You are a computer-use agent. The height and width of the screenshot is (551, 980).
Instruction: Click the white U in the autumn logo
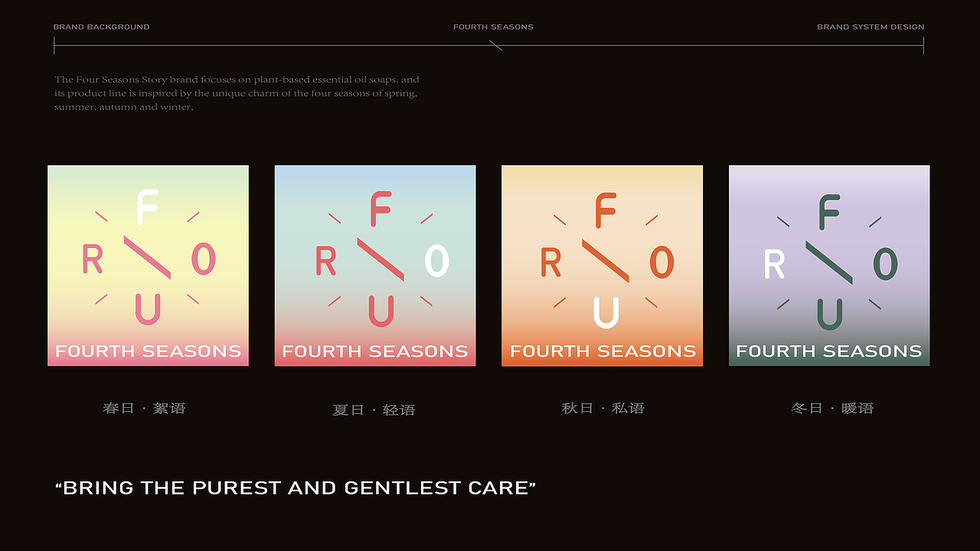click(606, 312)
